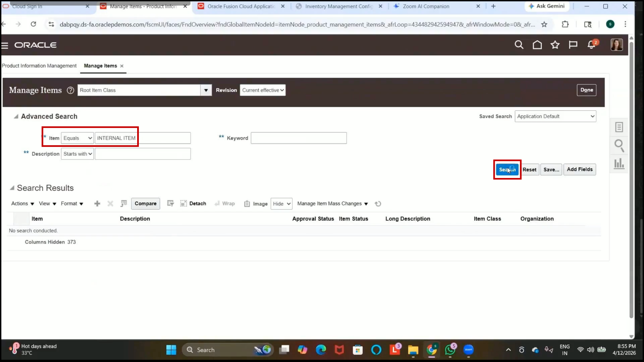This screenshot has width=644, height=362.
Task: Open Manage Item Mass Changes menu
Action: click(x=332, y=204)
